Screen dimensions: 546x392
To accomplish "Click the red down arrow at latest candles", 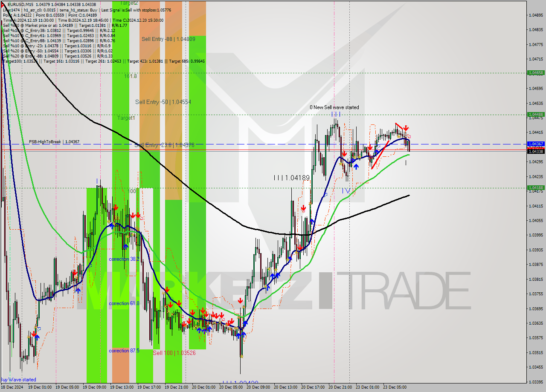I will pos(406,128).
